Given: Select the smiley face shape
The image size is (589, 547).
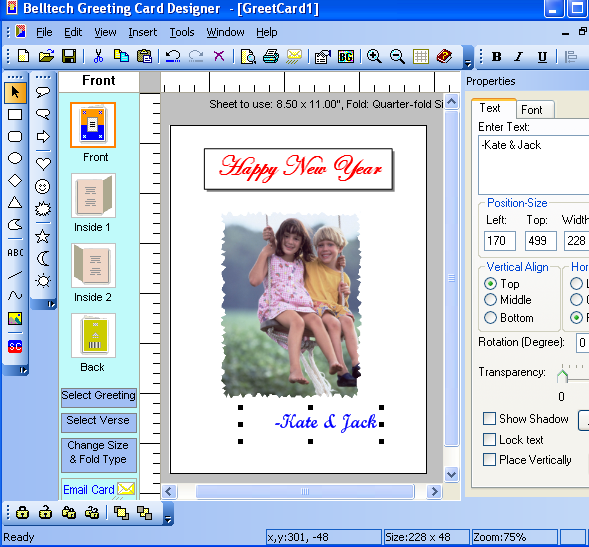Looking at the screenshot, I should (x=43, y=186).
